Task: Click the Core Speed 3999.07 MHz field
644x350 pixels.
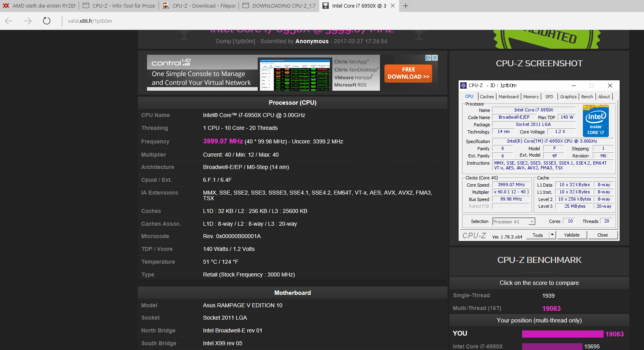Action: coord(511,185)
